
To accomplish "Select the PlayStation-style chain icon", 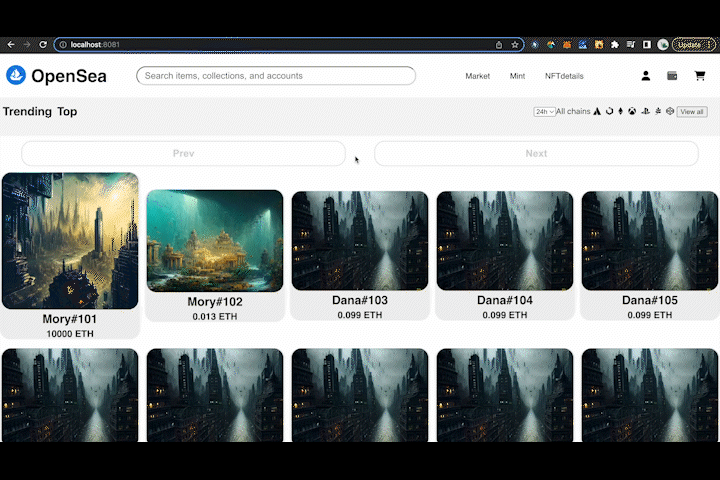I will point(645,111).
